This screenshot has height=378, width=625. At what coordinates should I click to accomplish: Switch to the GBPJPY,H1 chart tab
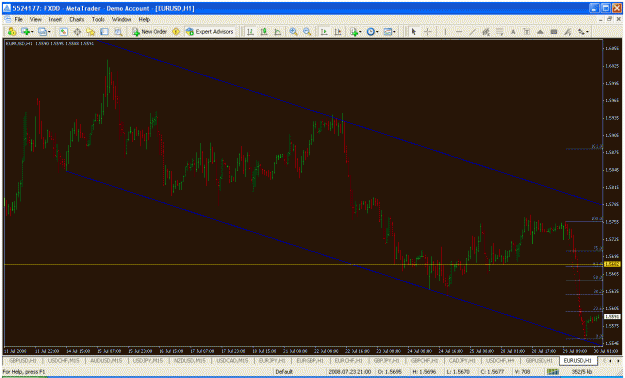[386, 360]
